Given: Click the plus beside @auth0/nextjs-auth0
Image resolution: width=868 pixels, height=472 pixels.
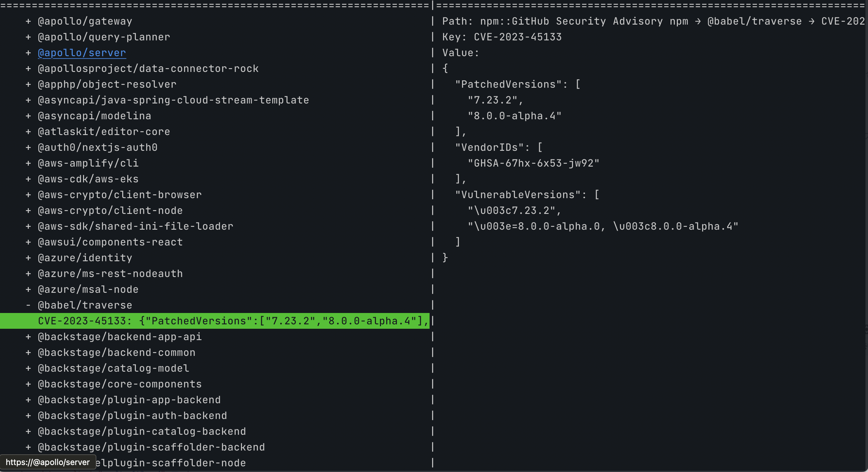Looking at the screenshot, I should point(28,147).
